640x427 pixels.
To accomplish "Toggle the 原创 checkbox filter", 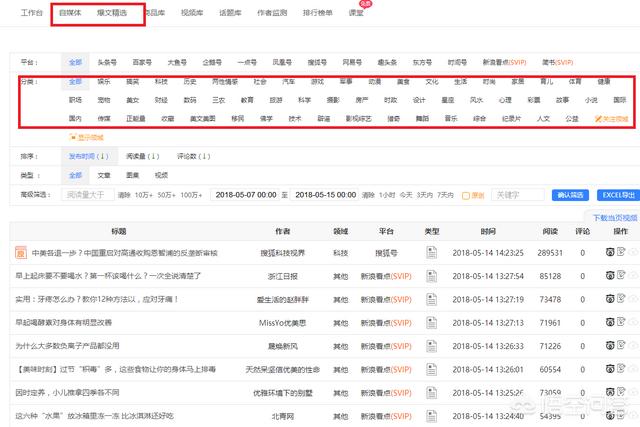I will pos(464,195).
